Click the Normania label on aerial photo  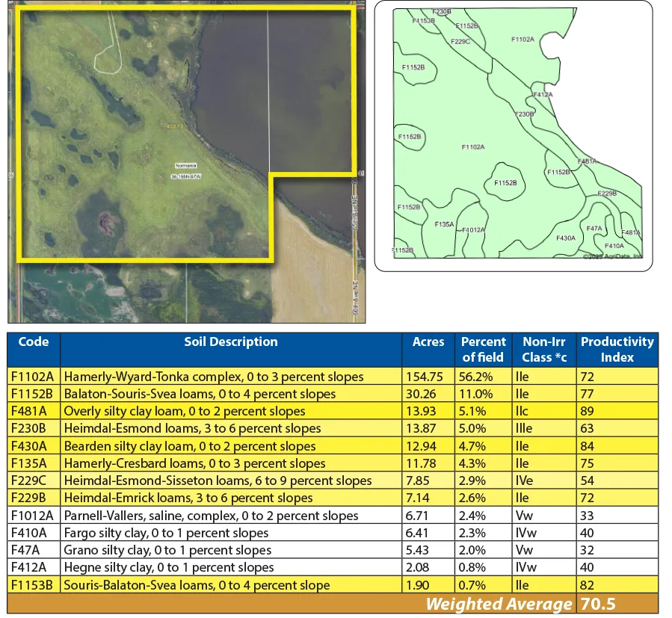[x=186, y=165]
